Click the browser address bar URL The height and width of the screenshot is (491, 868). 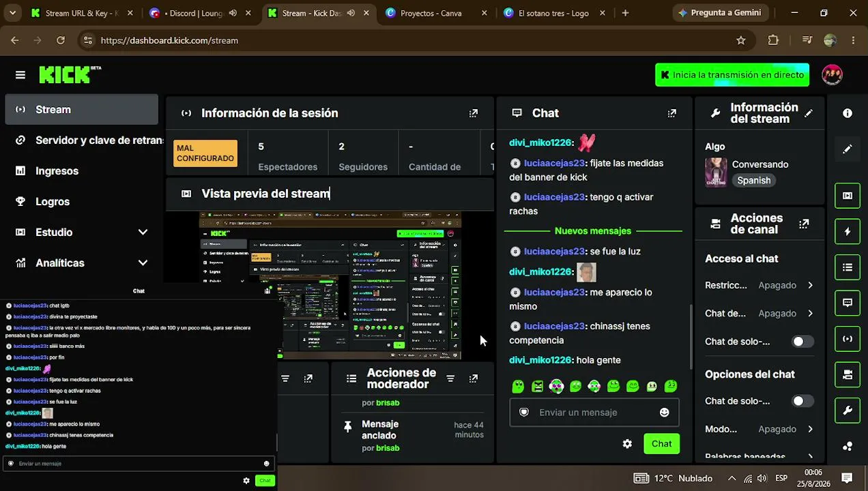coord(169,40)
